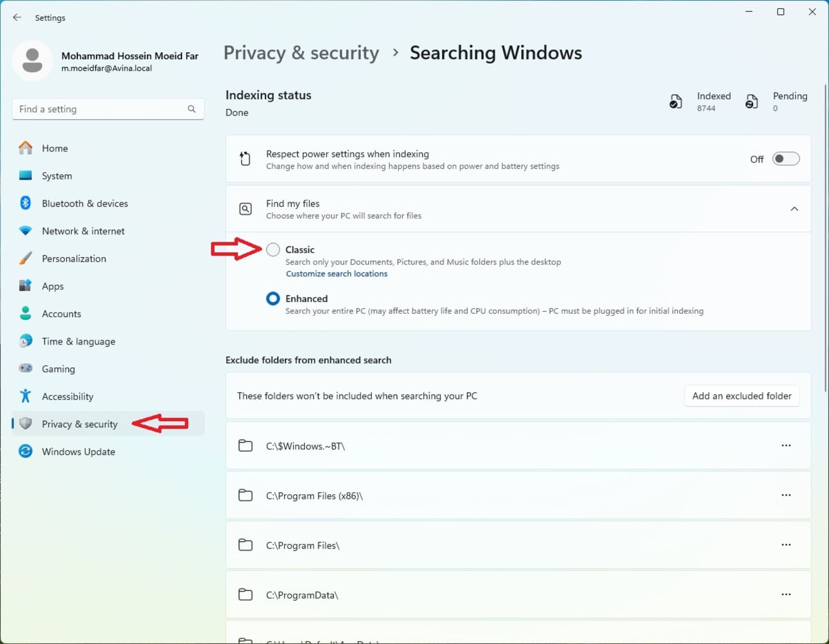
Task: Click the Indexing status Done text
Action: click(237, 112)
